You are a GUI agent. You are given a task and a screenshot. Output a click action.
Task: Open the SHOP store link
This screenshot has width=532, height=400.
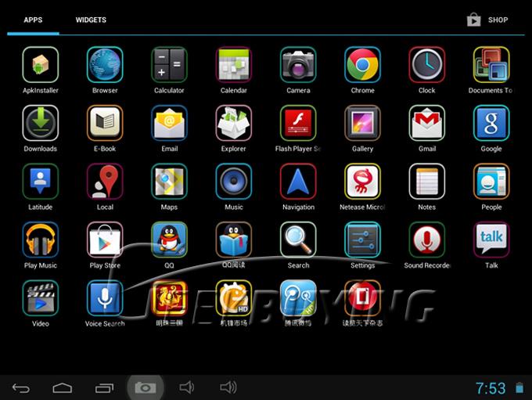(x=487, y=20)
